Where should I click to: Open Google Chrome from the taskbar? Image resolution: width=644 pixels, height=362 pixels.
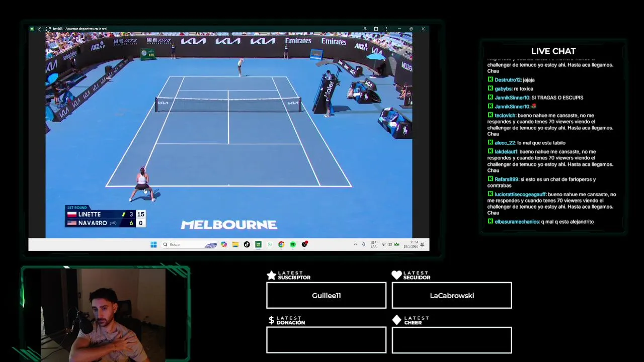point(281,244)
